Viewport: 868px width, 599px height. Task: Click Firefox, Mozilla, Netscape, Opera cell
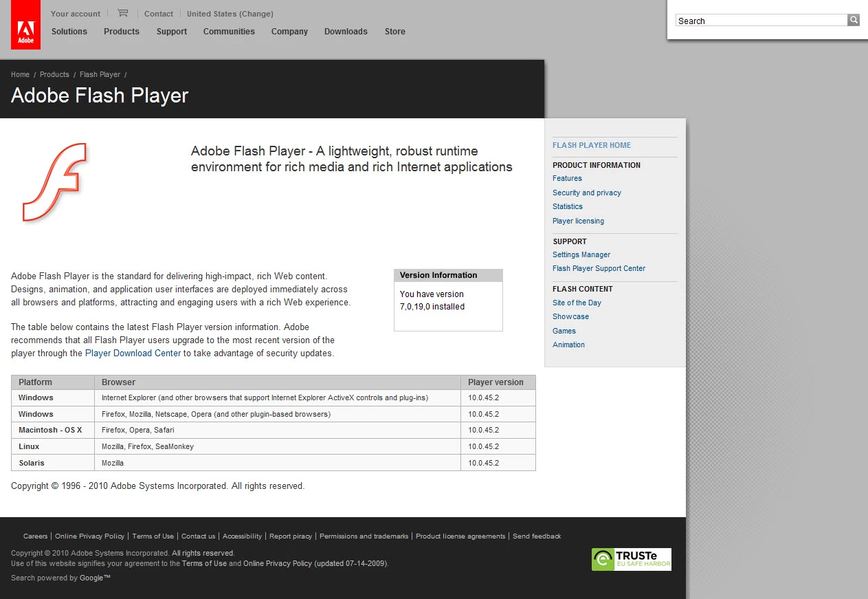[x=278, y=414]
